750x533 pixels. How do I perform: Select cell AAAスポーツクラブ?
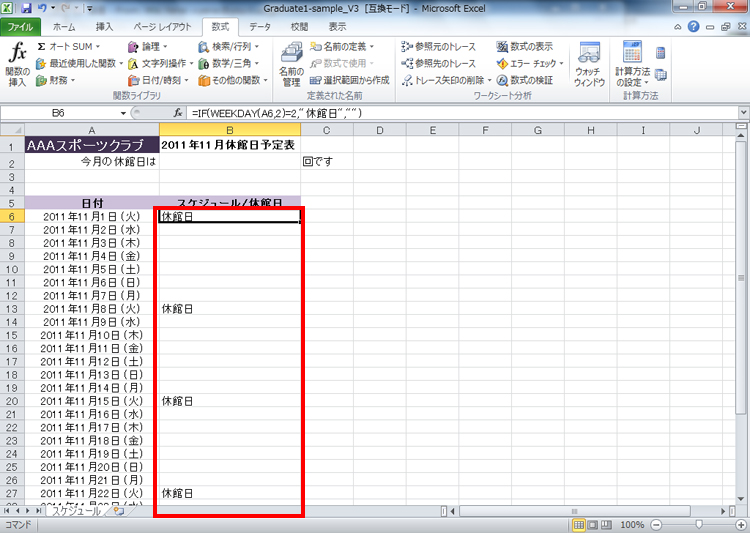click(92, 145)
